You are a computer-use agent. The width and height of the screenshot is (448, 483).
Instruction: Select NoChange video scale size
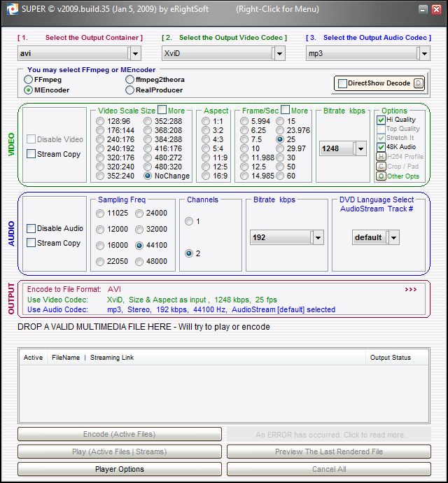pos(148,176)
